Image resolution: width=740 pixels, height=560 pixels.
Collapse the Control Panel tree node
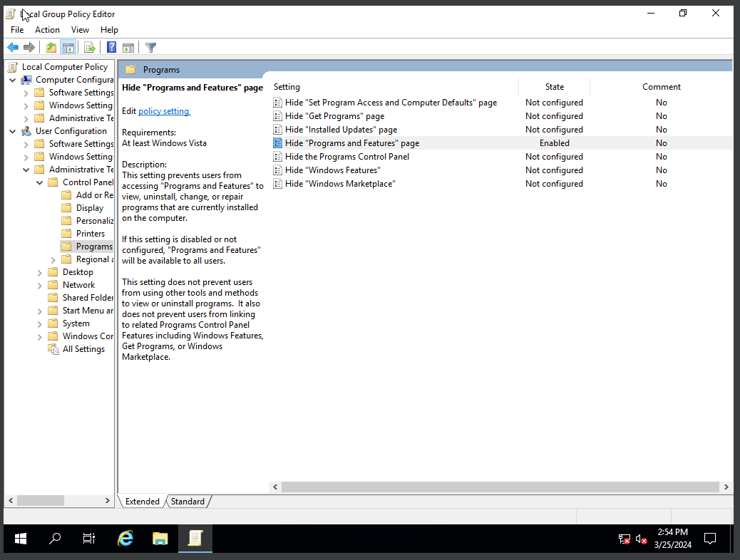pos(40,182)
